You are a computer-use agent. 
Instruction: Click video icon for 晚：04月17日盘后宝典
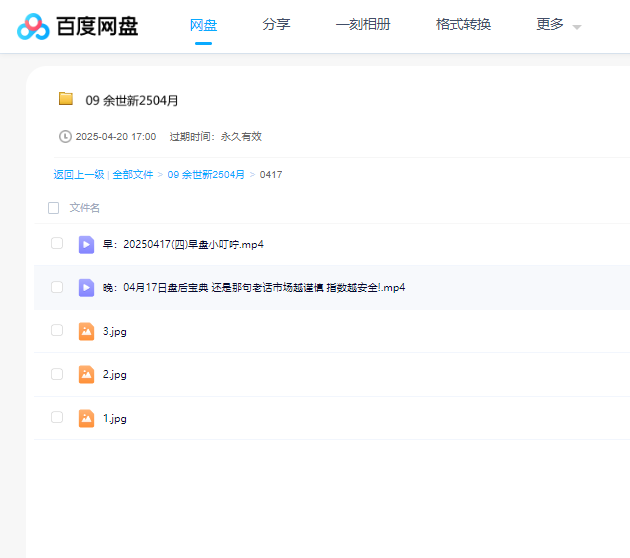pos(86,287)
